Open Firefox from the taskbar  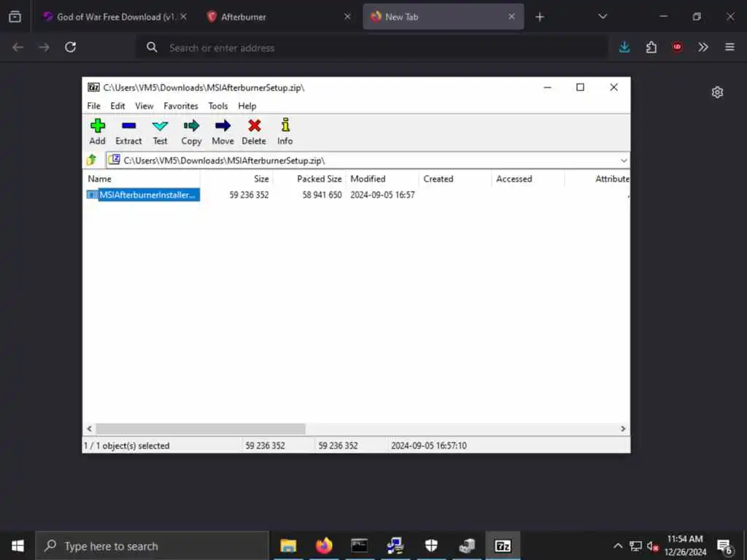pyautogui.click(x=324, y=545)
